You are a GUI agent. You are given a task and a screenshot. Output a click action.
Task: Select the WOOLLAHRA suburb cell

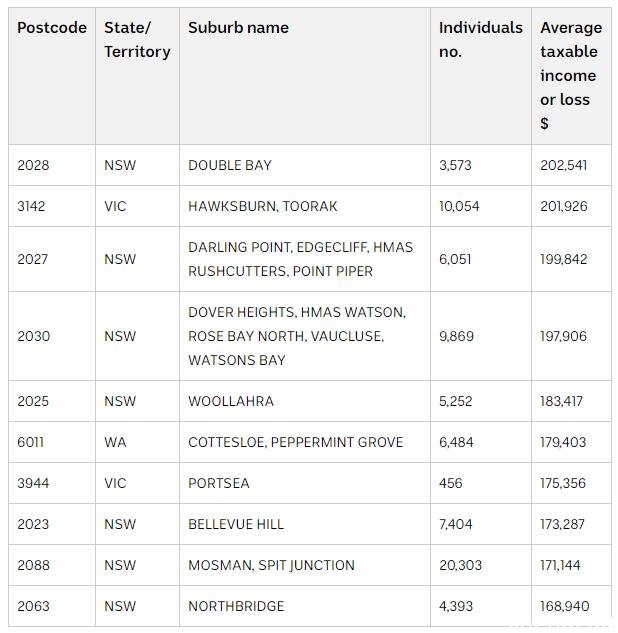pos(305,401)
